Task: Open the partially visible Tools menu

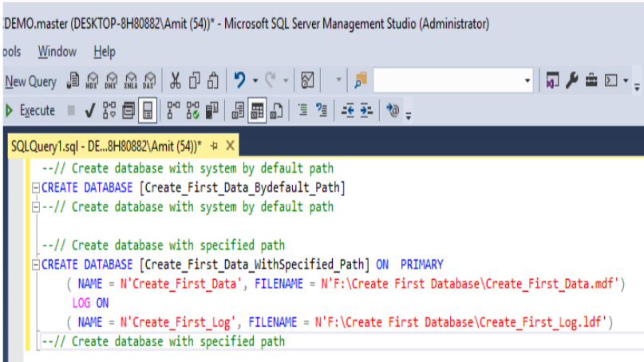Action: (11, 52)
